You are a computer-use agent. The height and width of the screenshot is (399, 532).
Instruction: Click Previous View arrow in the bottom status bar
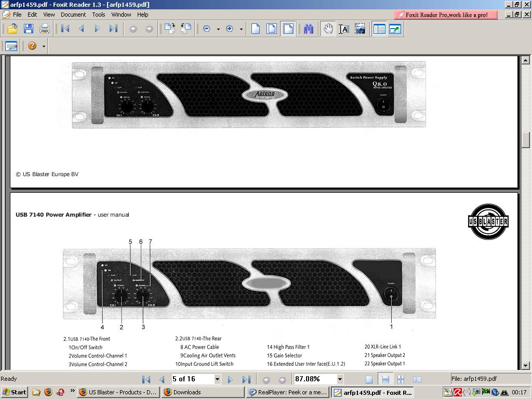click(266, 379)
